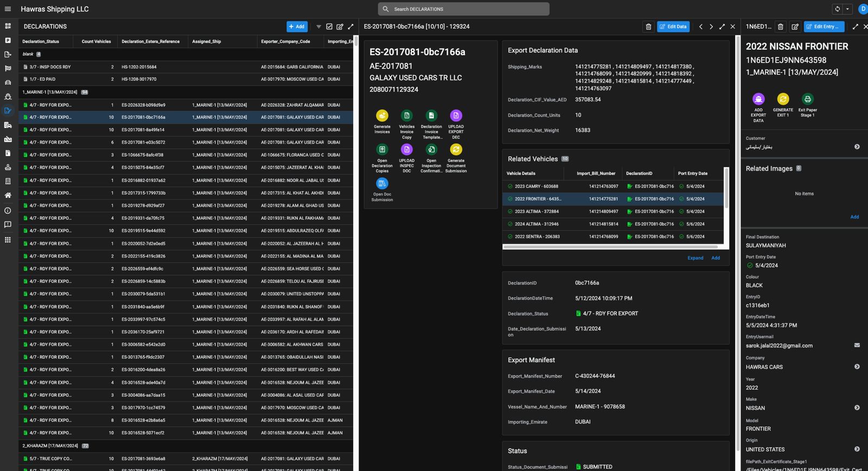Select the 2023 CAMRY - 603688 vehicle row
868x471 pixels.
point(613,186)
